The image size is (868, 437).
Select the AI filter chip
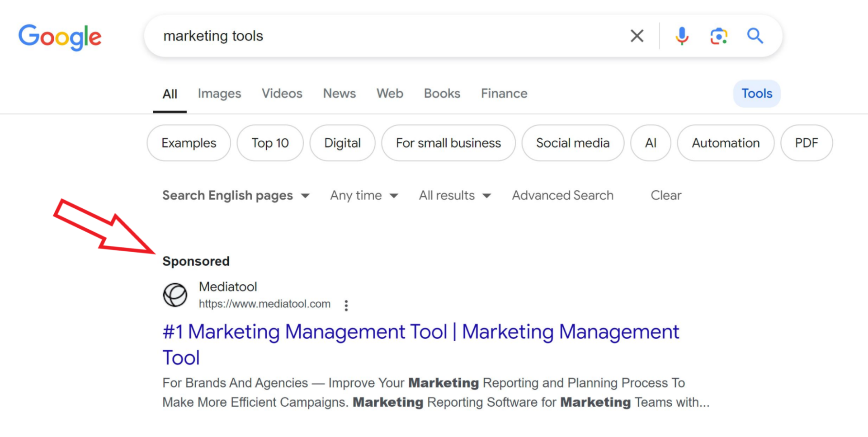tap(651, 143)
